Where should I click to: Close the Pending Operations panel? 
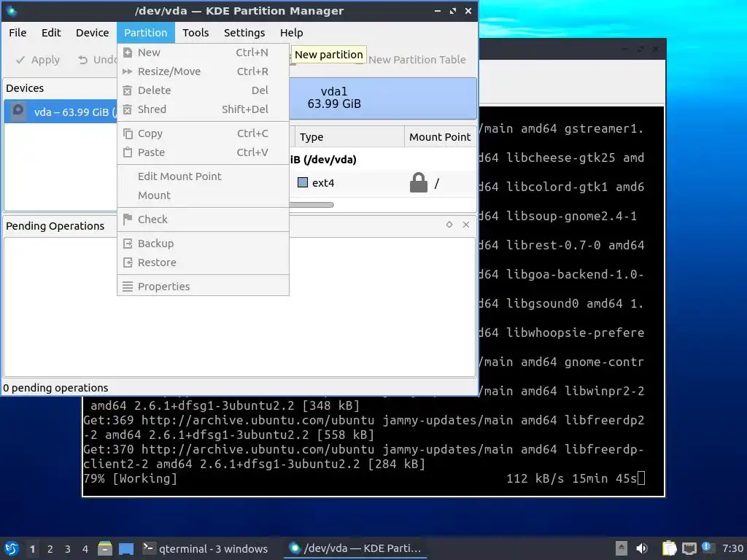[466, 225]
